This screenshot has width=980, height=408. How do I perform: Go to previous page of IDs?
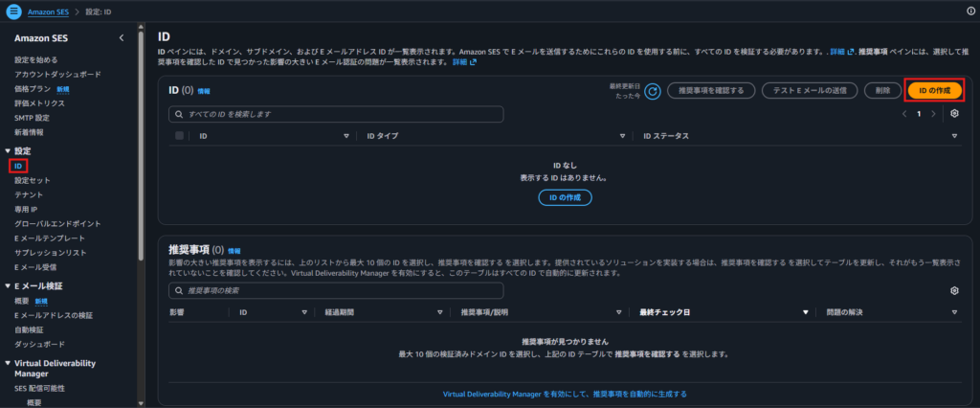tap(903, 114)
